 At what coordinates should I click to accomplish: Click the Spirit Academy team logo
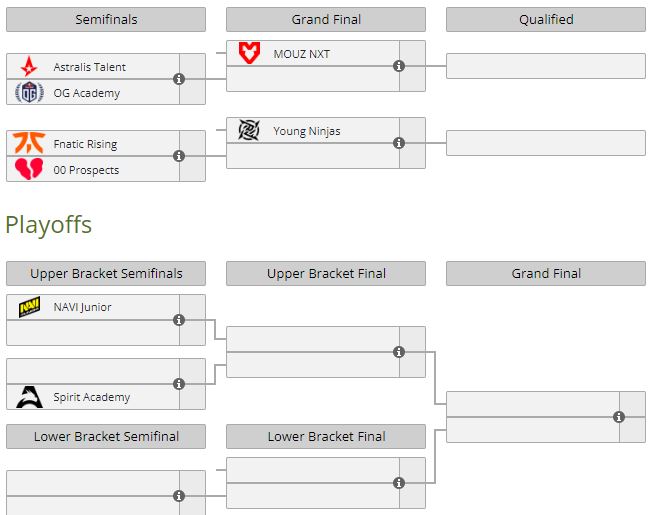[x=29, y=397]
